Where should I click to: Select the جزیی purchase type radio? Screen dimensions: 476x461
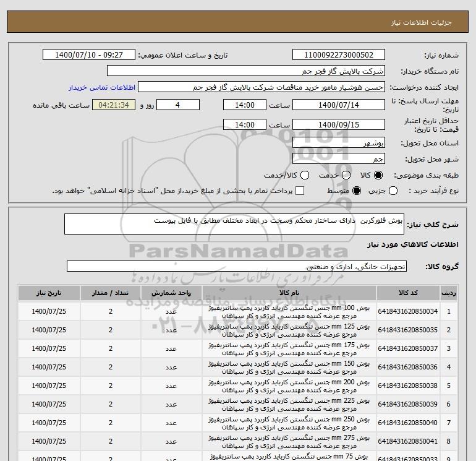393,191
